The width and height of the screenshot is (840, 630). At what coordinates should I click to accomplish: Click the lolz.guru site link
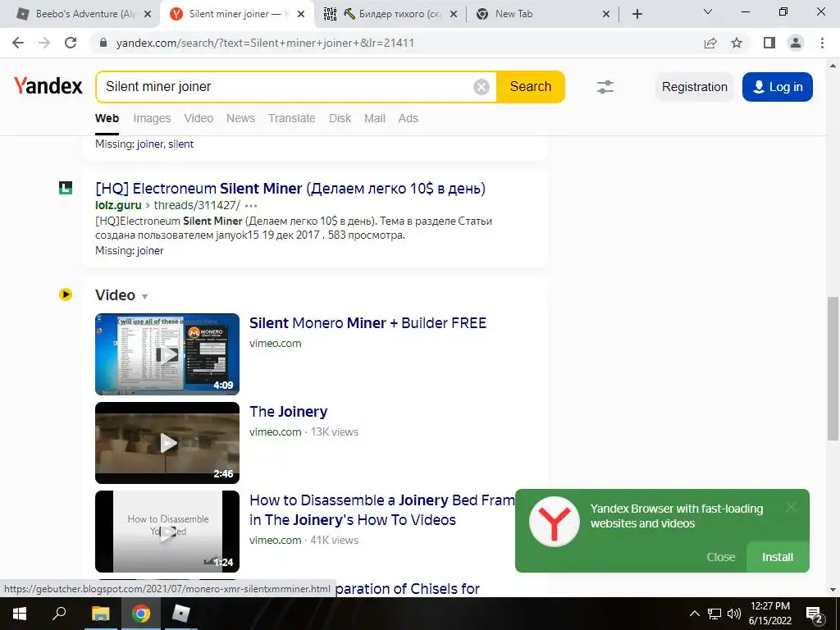[x=118, y=205]
